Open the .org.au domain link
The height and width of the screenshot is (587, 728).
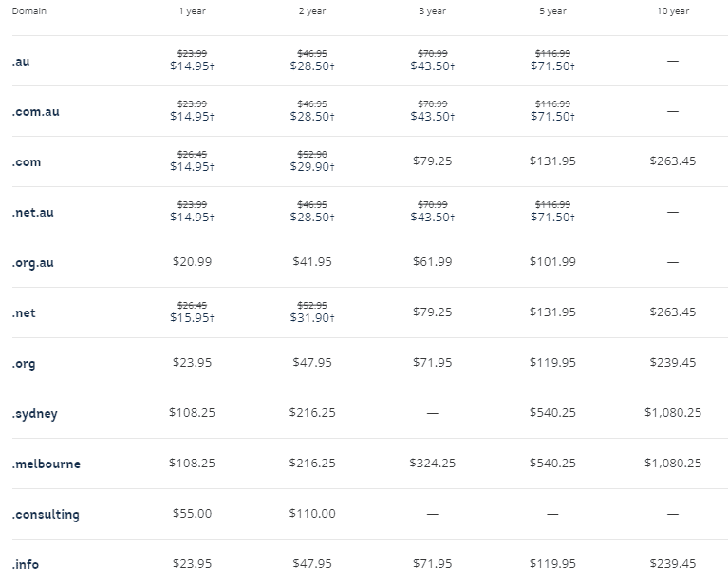(x=33, y=263)
